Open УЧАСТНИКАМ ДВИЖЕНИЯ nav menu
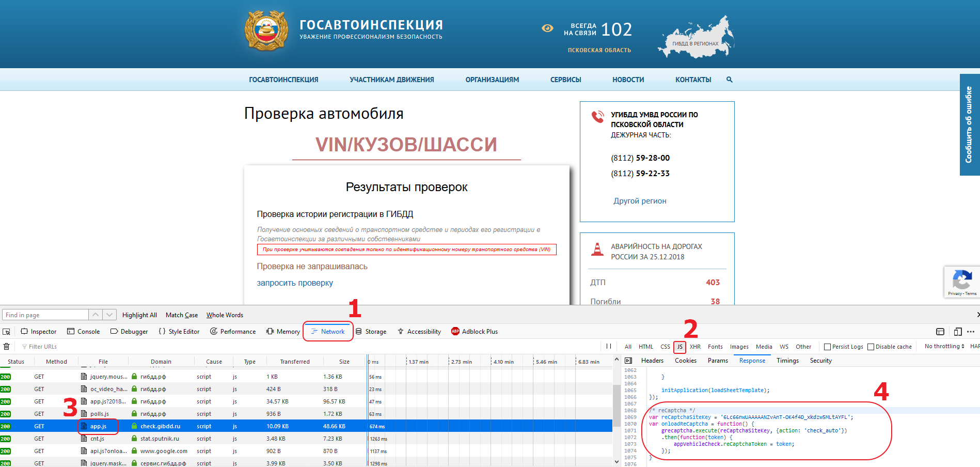This screenshot has width=980, height=467. coord(392,80)
